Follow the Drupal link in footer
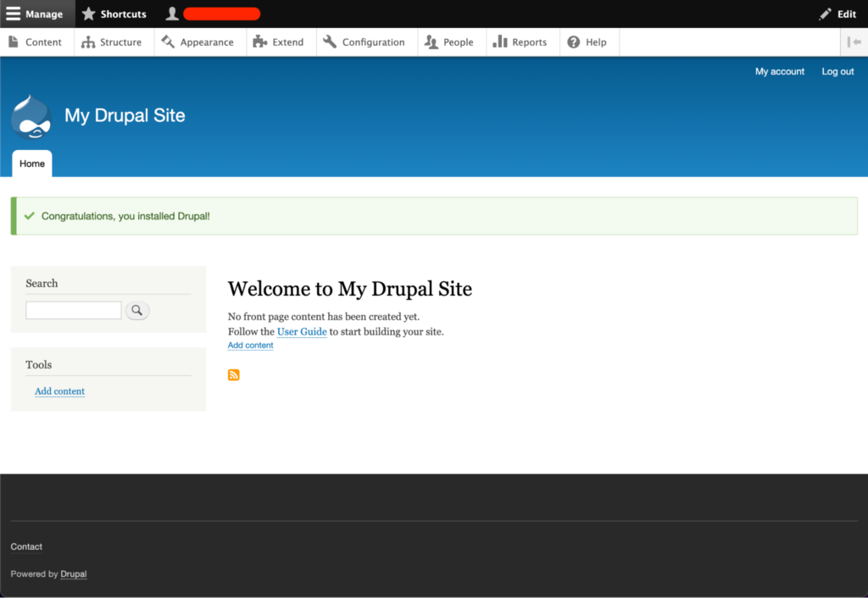 [x=74, y=574]
